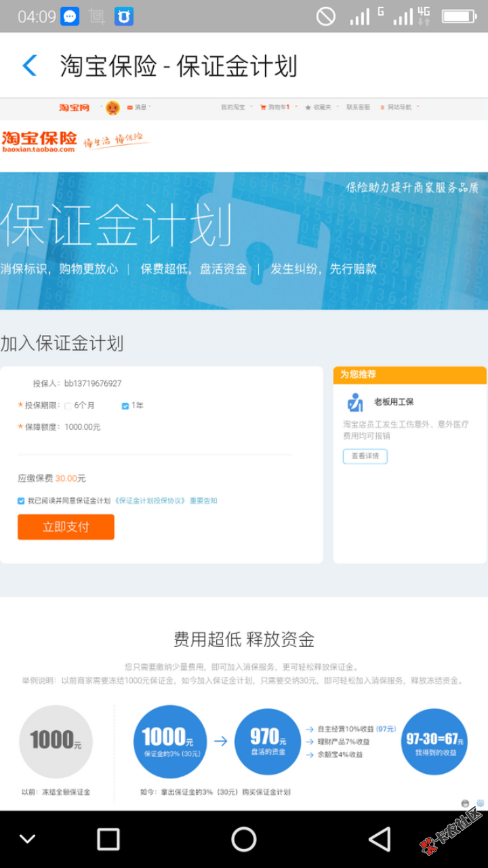Click the 余额宝4%收益 line
Screen dimensions: 488x868
tap(334, 754)
